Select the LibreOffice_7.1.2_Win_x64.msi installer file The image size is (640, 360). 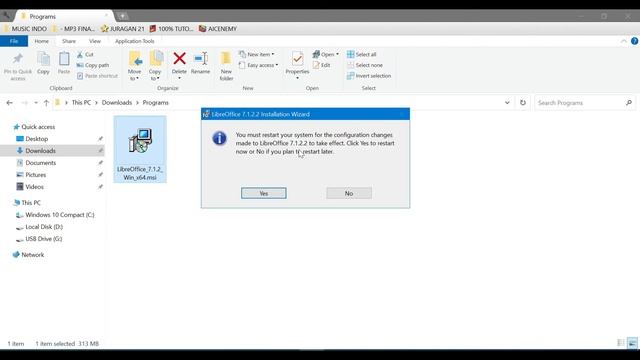(140, 149)
